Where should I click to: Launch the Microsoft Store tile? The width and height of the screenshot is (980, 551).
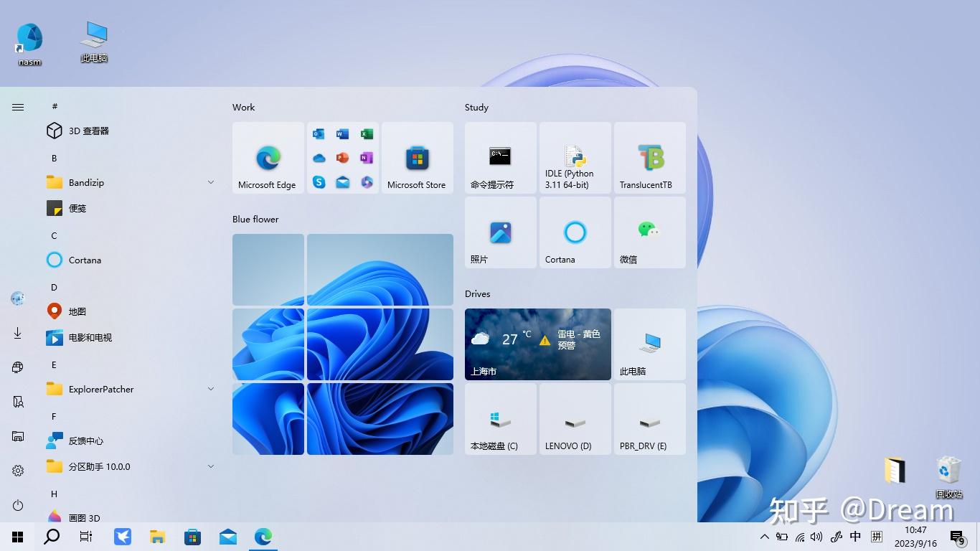coord(418,158)
